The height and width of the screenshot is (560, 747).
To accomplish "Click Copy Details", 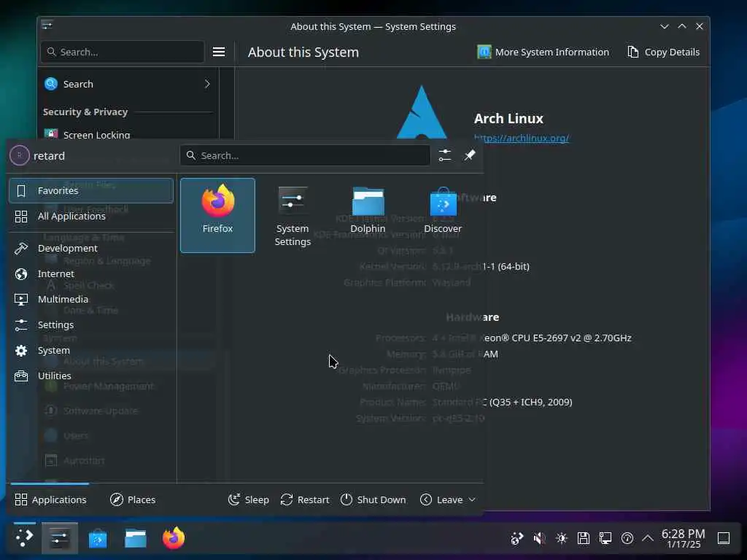I will click(x=664, y=52).
